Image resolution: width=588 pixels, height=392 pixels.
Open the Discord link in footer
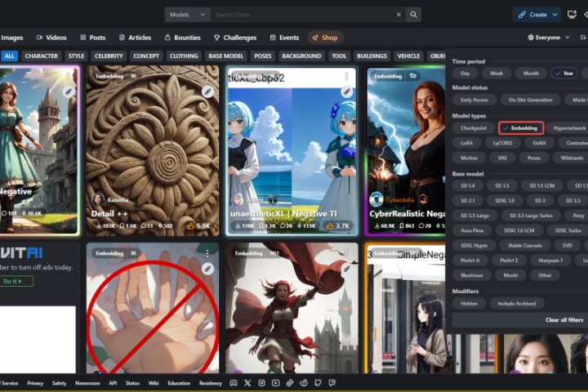pos(233,382)
